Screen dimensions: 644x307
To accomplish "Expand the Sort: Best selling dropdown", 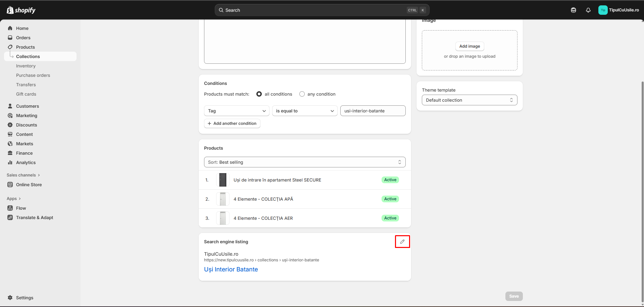I will [304, 162].
